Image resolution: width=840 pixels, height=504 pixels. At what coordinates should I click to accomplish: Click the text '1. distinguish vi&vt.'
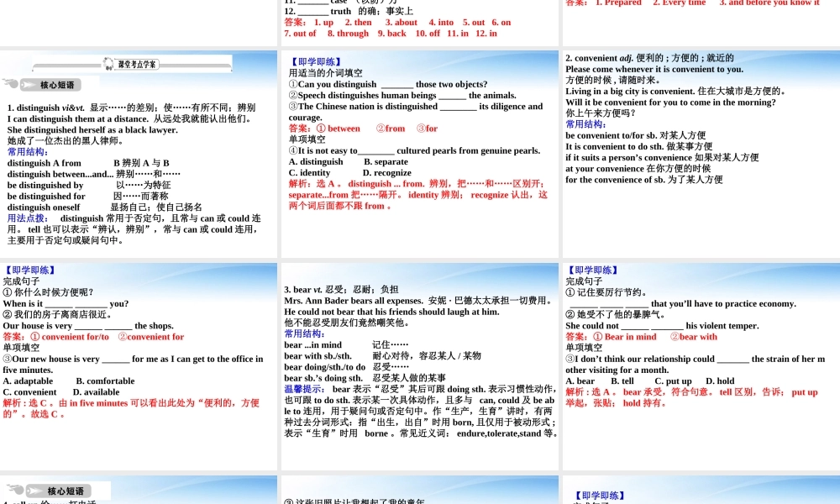(46, 108)
